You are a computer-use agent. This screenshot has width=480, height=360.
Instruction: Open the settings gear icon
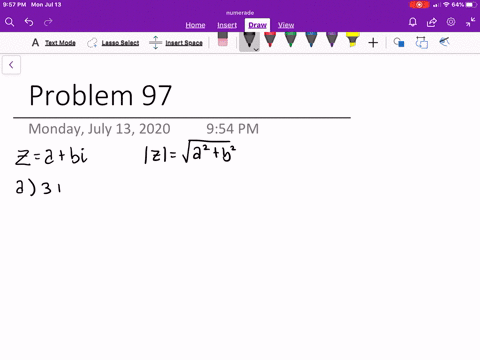pyautogui.click(x=451, y=22)
